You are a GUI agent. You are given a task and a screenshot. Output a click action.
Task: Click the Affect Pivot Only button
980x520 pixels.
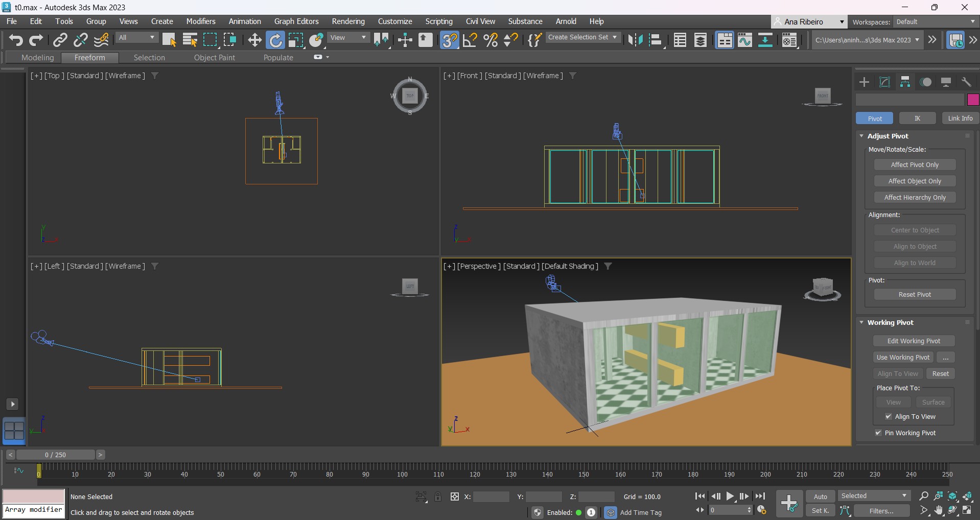click(x=915, y=165)
